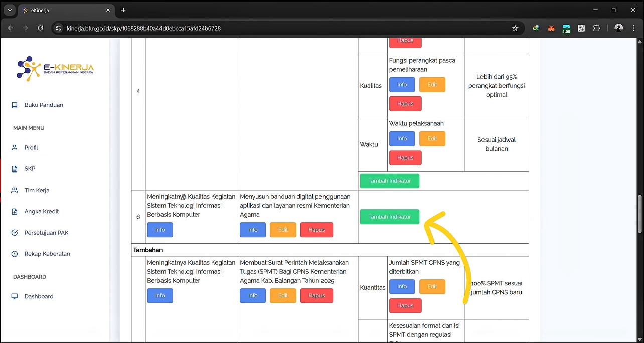Click the address bar URL field
This screenshot has width=644, height=343.
click(x=281, y=28)
